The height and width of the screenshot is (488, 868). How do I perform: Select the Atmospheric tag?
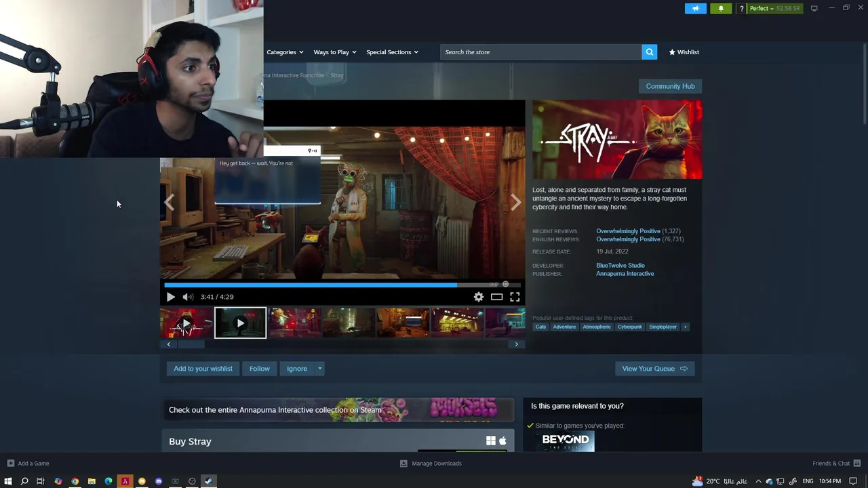(597, 327)
